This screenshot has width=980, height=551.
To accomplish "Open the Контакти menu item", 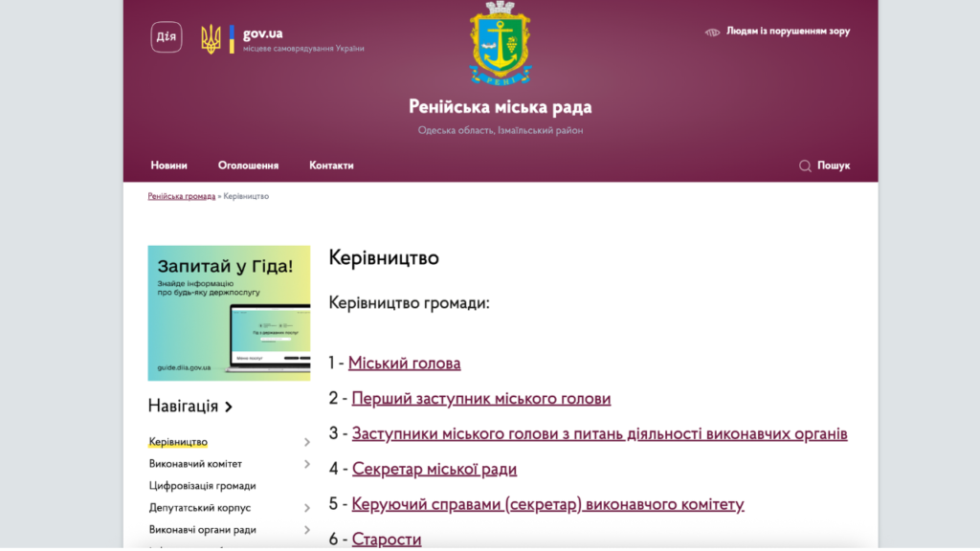I will point(331,165).
